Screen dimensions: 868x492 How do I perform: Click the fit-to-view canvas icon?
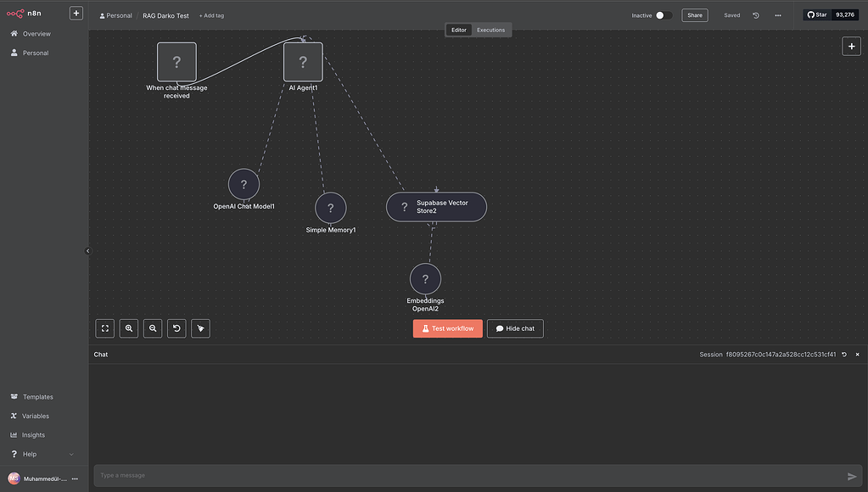click(105, 328)
